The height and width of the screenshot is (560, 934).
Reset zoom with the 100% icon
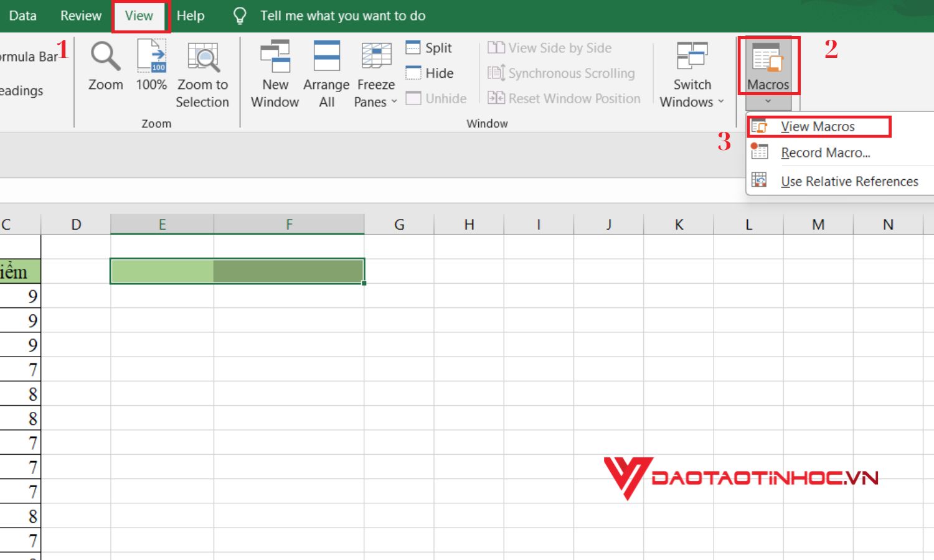click(151, 57)
